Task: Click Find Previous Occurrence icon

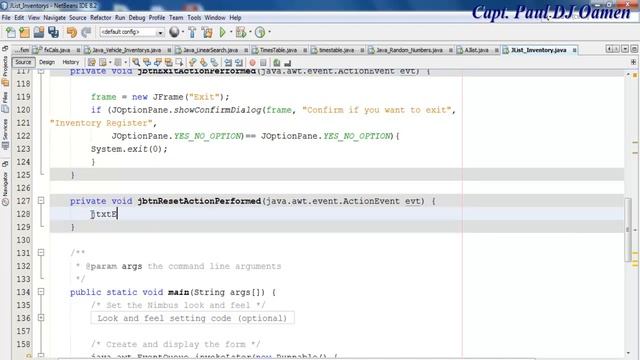Action: [147, 62]
